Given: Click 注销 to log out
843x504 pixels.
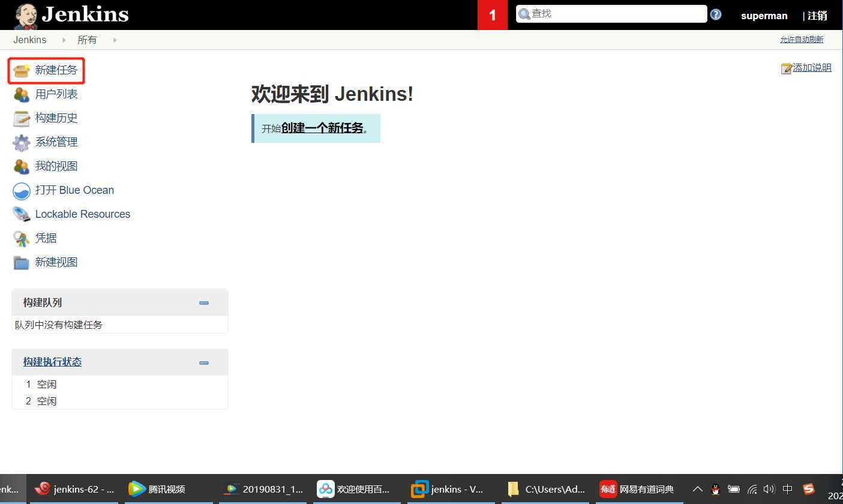Looking at the screenshot, I should click(x=817, y=16).
